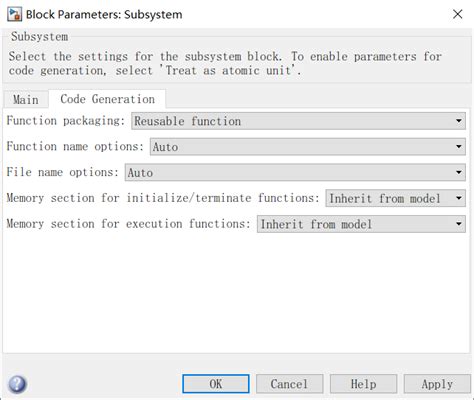Screen dimensions: 474x400
Task: Click the Block Parameters: Subsystem title text
Action: (104, 15)
